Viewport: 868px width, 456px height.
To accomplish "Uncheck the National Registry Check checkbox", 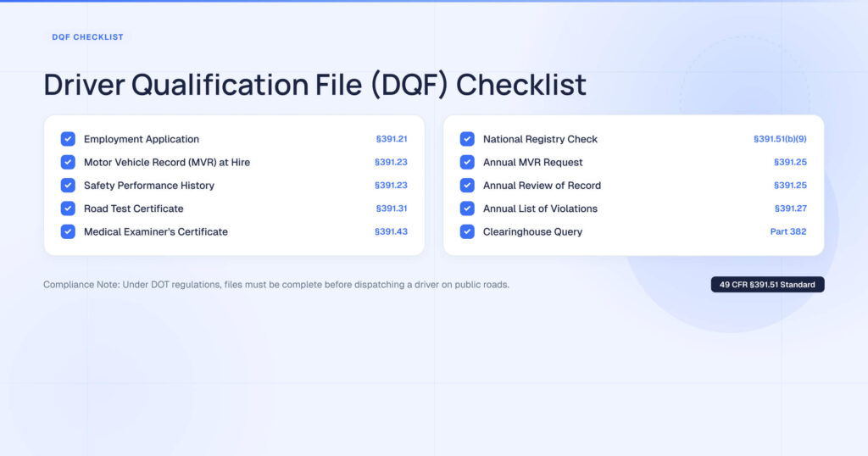I will tap(467, 139).
